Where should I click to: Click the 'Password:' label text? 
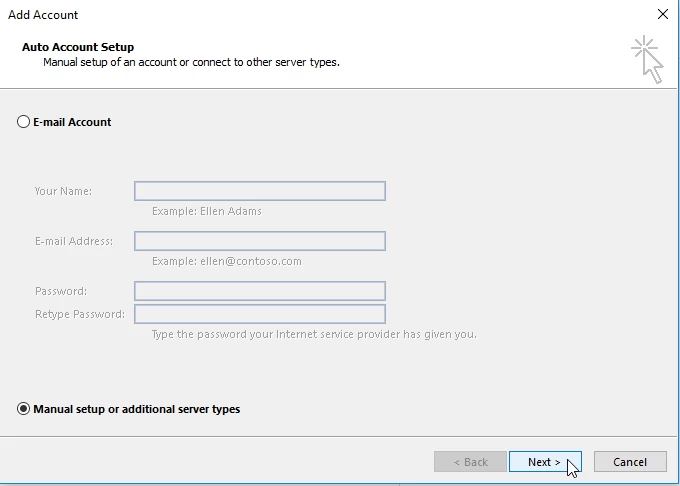(61, 291)
